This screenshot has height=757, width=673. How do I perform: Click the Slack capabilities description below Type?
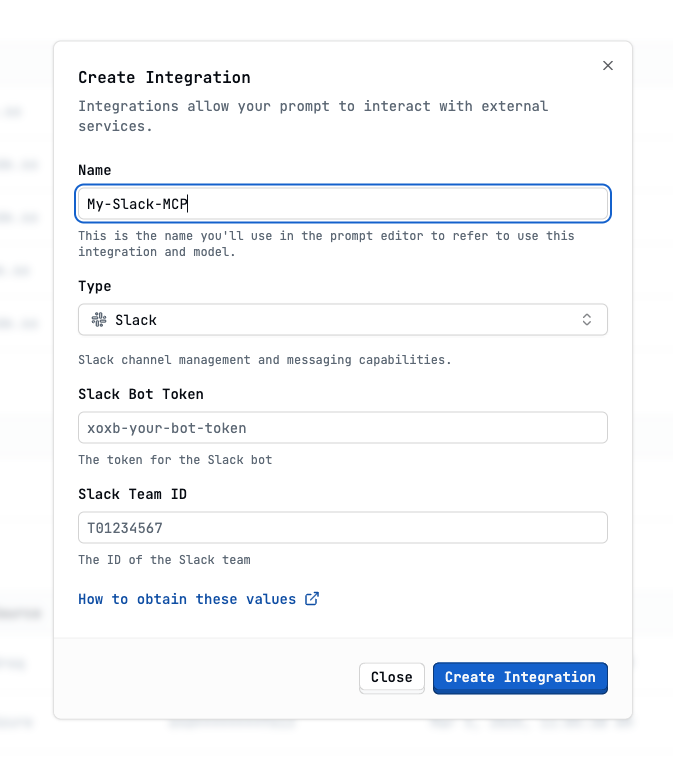point(264,359)
